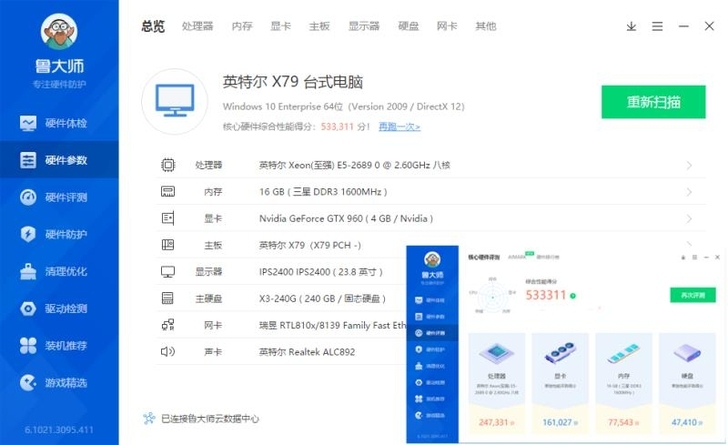Click the 已连接鲁大师云数据中心 status text
Screen dimensions: 728x445
coord(210,419)
